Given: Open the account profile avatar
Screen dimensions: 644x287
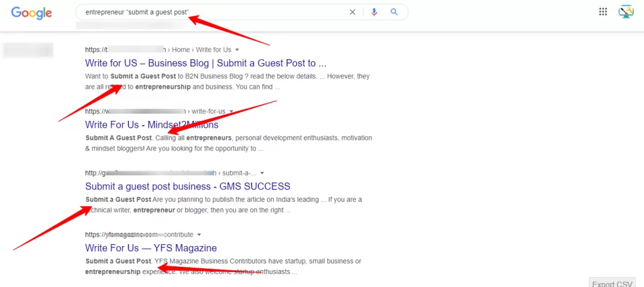Looking at the screenshot, I should [x=626, y=12].
